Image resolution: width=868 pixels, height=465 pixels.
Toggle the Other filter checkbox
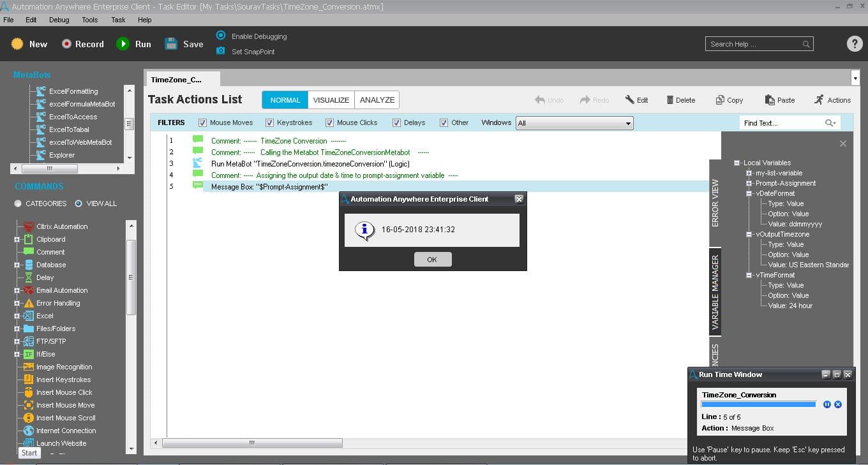[444, 122]
